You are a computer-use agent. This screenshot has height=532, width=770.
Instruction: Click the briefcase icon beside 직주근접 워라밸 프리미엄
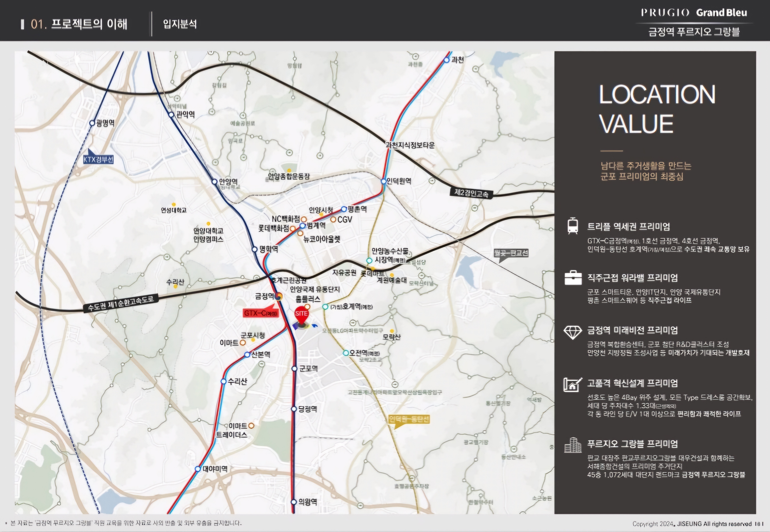pos(573,278)
